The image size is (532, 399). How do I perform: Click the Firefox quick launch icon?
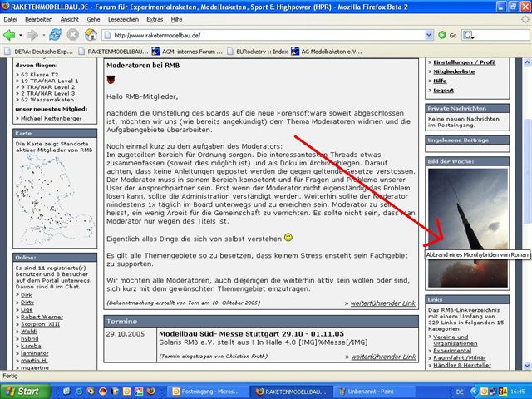pyautogui.click(x=151, y=392)
